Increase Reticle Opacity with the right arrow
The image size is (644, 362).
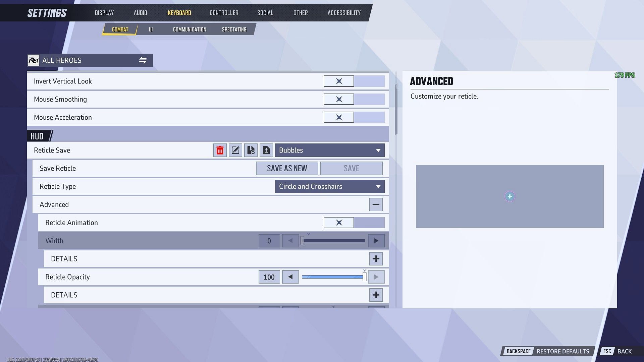tap(376, 277)
